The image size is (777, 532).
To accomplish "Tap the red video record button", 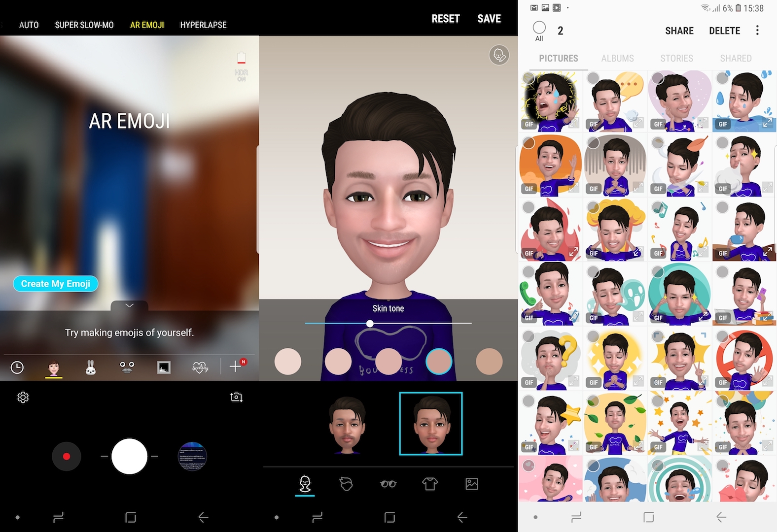I will tap(67, 457).
